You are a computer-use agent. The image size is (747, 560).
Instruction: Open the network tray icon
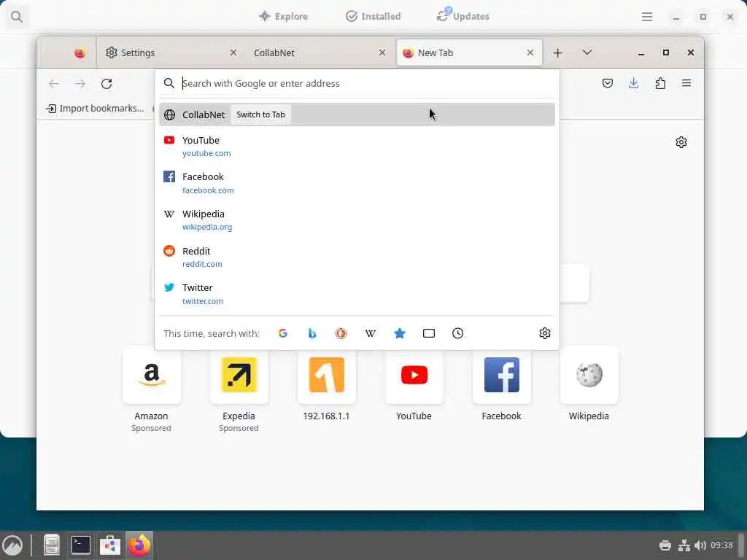pos(684,545)
